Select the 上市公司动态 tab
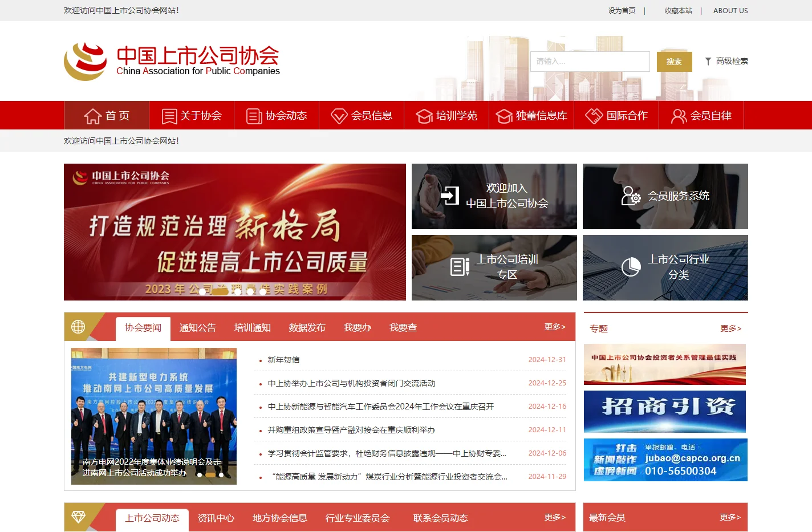Image resolution: width=812 pixels, height=532 pixels. (x=152, y=518)
